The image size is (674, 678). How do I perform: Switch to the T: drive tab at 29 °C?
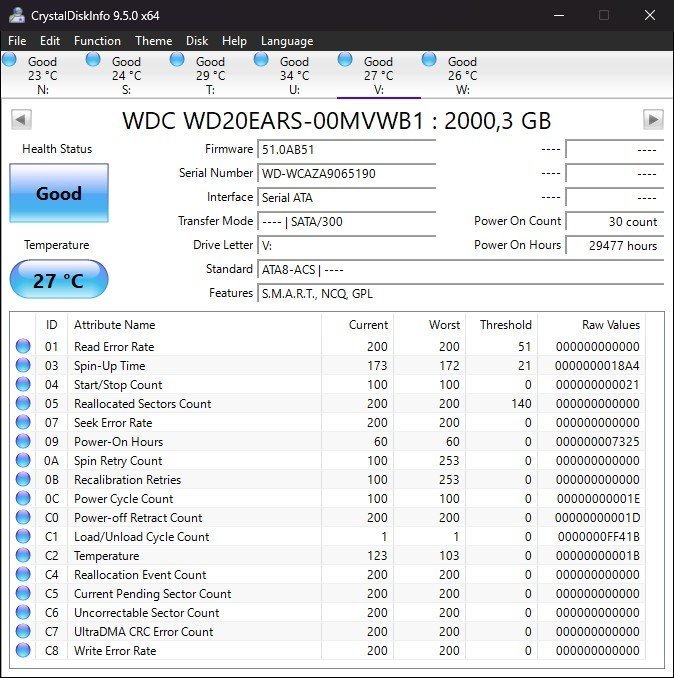(x=210, y=75)
